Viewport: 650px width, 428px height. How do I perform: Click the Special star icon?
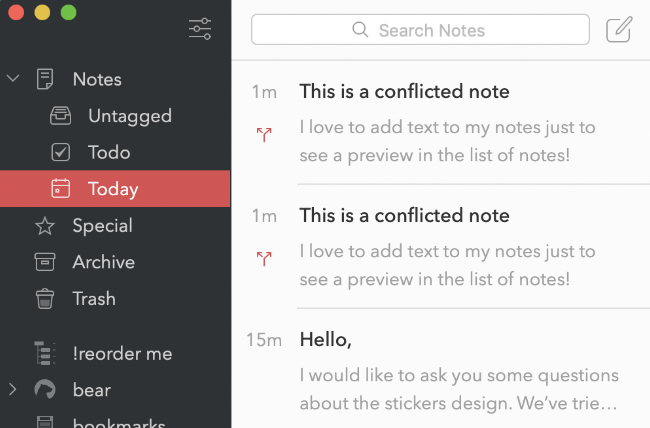pyautogui.click(x=45, y=226)
